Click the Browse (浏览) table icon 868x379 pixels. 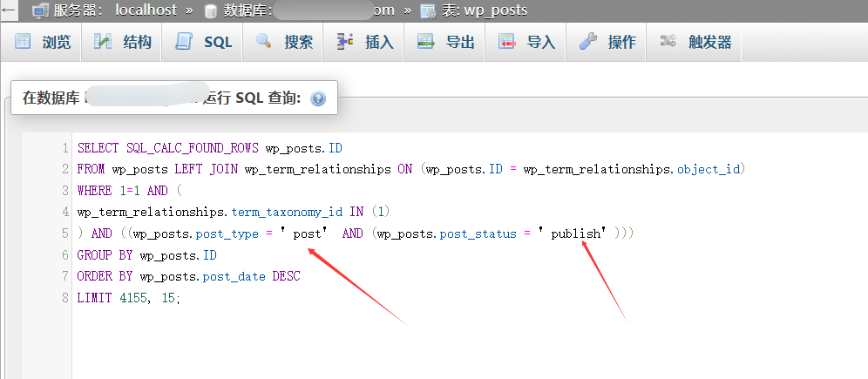point(23,41)
